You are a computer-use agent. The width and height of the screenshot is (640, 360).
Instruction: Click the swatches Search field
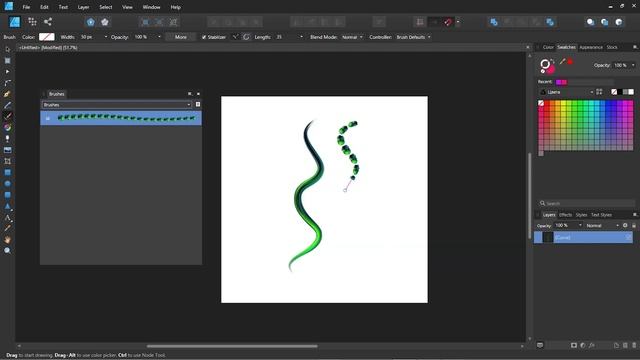586,203
